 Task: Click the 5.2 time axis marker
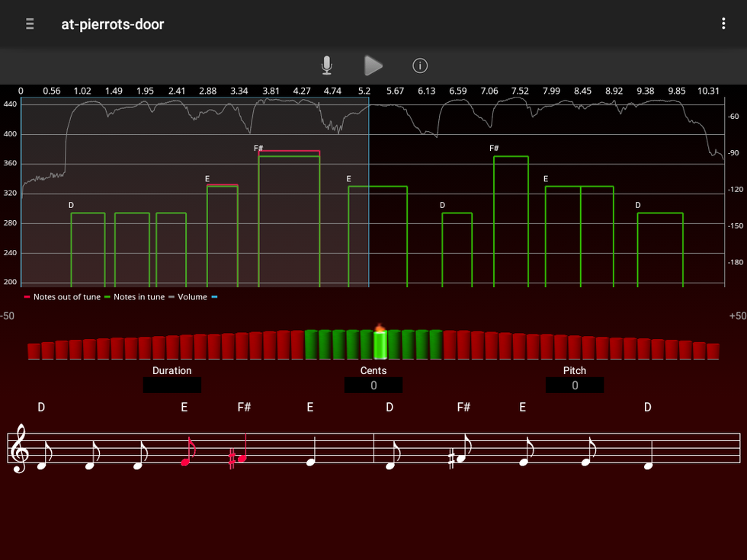coord(364,91)
